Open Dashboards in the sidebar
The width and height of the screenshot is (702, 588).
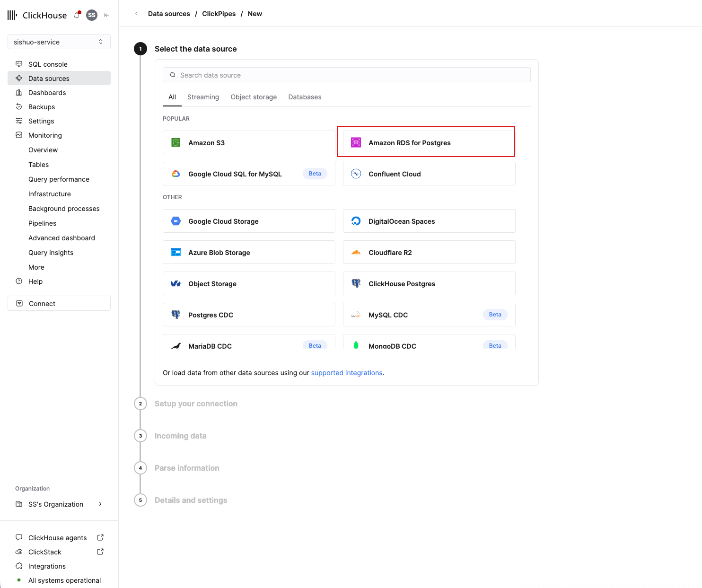point(59,92)
